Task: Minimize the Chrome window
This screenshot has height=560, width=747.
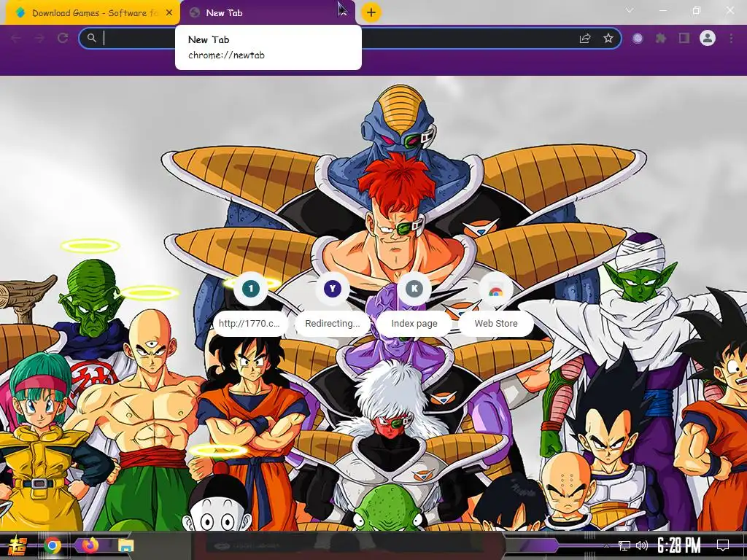Action: [x=662, y=10]
